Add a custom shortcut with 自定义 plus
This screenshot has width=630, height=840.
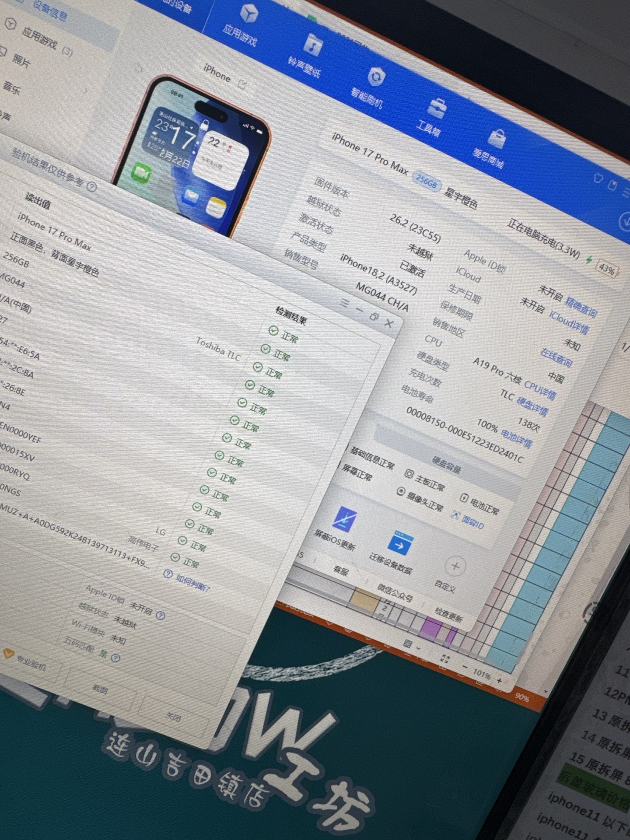click(455, 566)
